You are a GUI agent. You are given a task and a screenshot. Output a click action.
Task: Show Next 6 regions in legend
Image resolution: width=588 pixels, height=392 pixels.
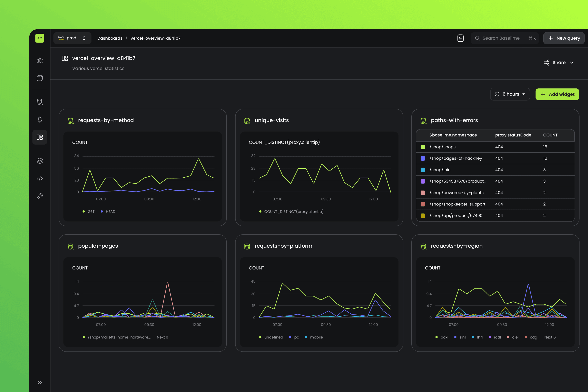(550, 337)
